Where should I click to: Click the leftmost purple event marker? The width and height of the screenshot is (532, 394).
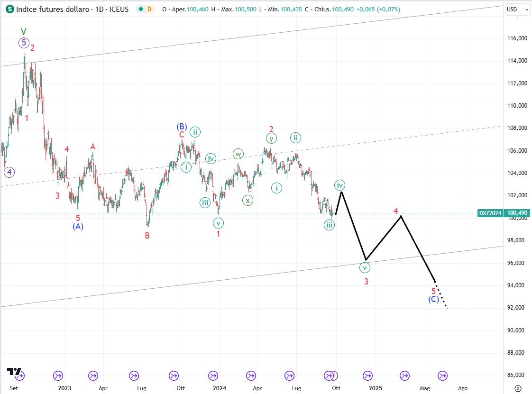pyautogui.click(x=19, y=376)
